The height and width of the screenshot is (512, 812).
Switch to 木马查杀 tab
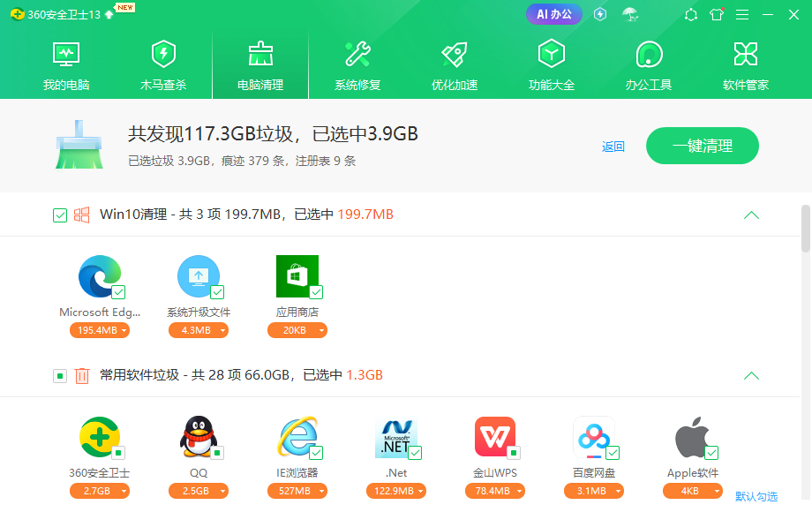163,66
